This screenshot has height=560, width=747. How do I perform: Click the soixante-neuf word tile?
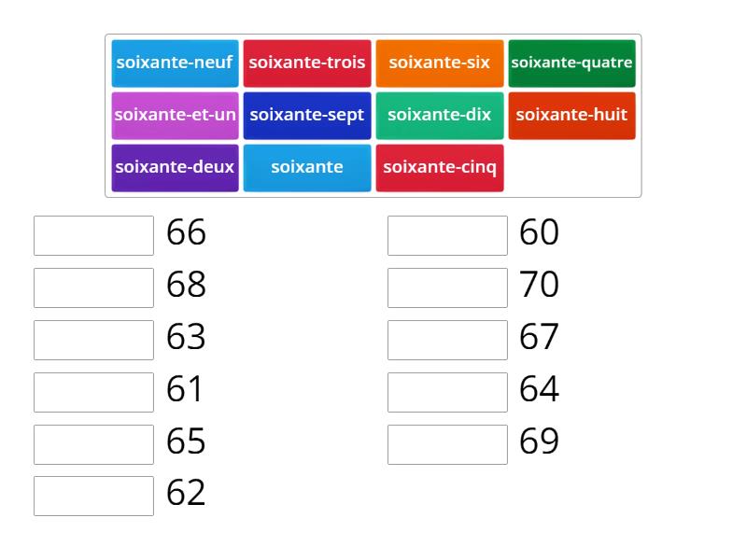coord(175,63)
